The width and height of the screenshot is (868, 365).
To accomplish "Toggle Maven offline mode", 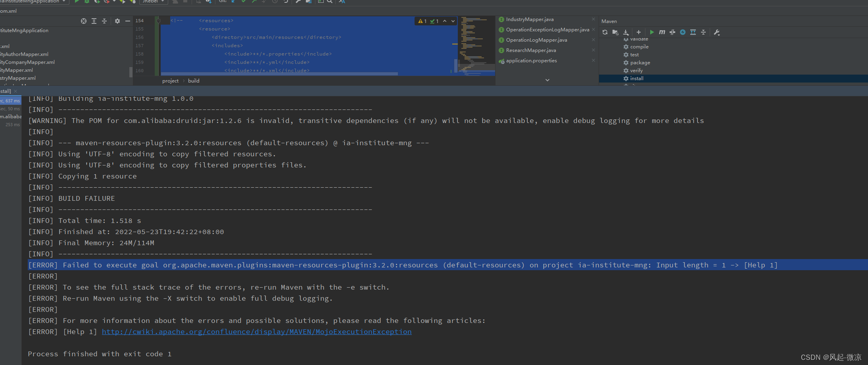I will point(672,32).
